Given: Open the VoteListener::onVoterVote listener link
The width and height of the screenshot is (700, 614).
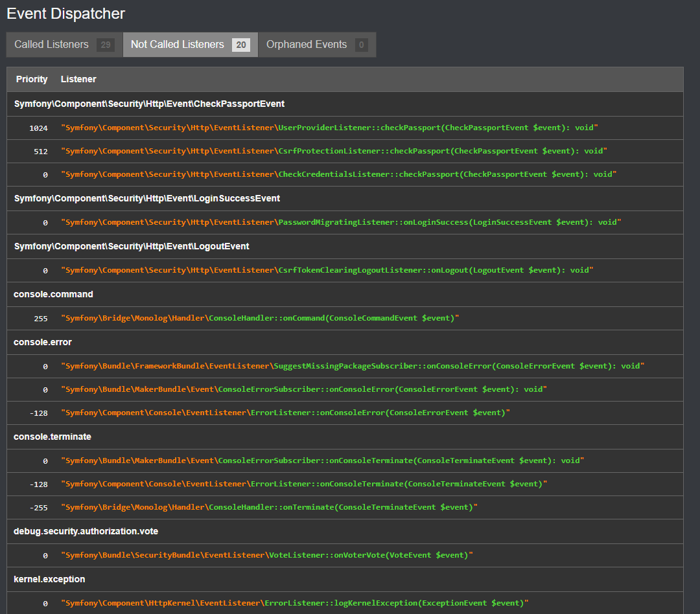Looking at the screenshot, I should click(267, 555).
